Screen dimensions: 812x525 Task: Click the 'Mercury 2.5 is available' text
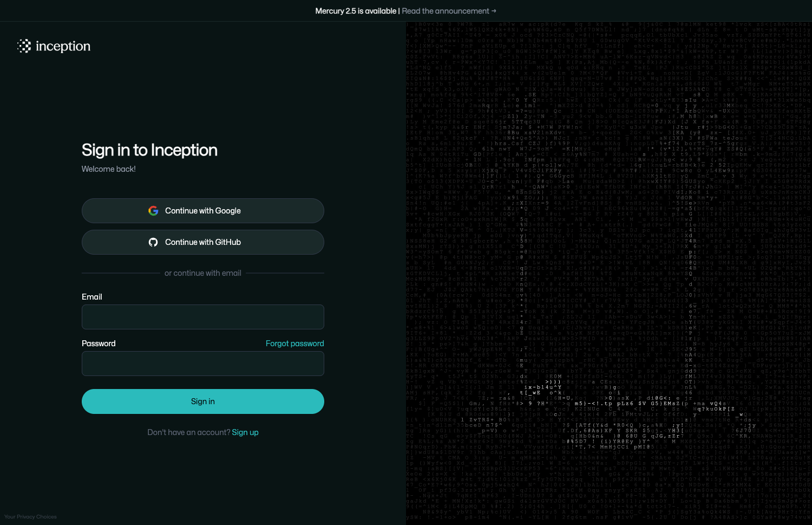click(x=356, y=11)
